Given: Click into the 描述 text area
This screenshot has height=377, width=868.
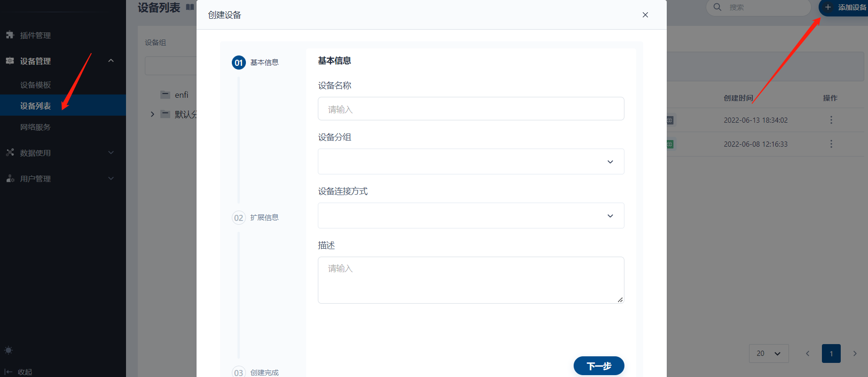Looking at the screenshot, I should [471, 280].
